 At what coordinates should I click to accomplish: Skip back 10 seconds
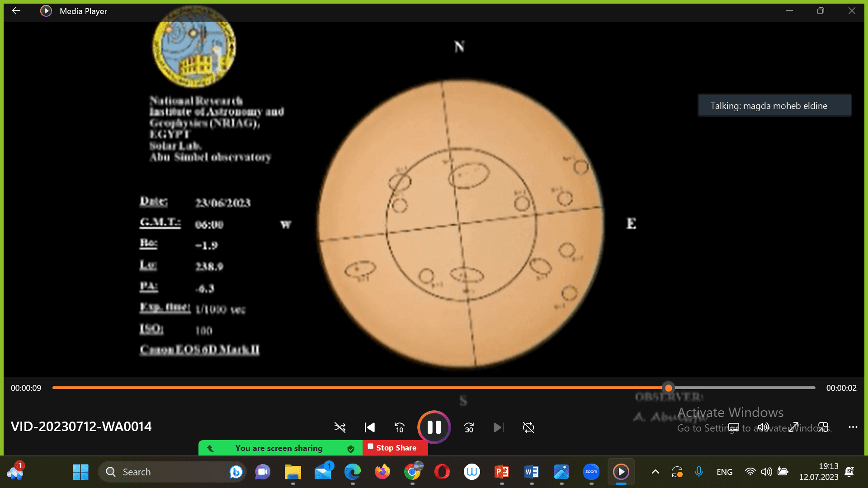pyautogui.click(x=400, y=427)
